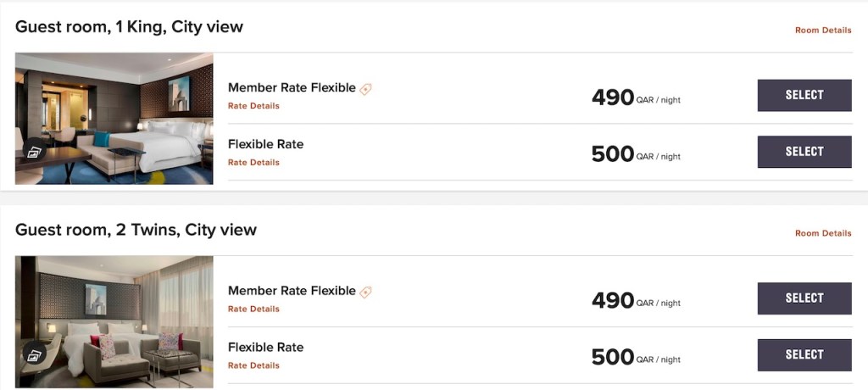Select the 500 QAR Twins room flexible rate
868x390 pixels.
pos(804,354)
